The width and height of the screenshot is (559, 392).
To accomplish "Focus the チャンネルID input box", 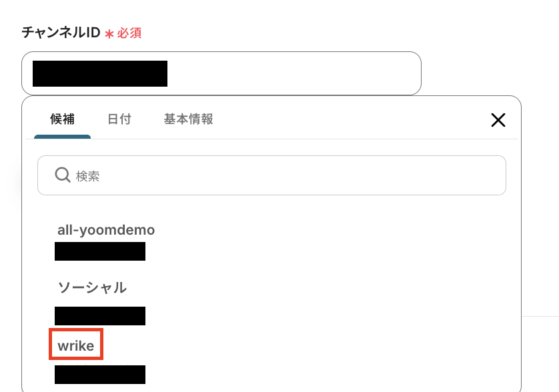I will 221,73.
